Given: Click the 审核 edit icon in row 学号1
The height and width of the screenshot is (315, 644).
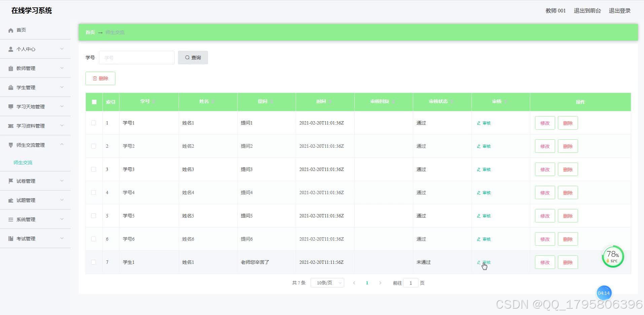Looking at the screenshot, I should tap(479, 123).
